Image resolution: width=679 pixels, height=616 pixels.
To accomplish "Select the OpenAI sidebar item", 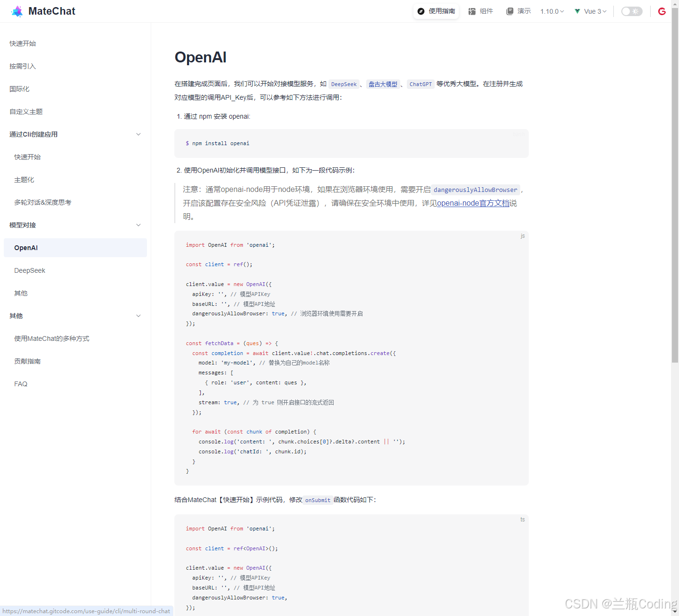I will point(75,248).
